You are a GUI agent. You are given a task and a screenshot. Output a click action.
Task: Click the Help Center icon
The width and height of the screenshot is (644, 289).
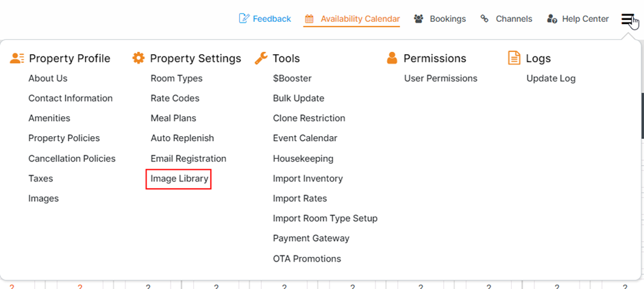click(552, 18)
